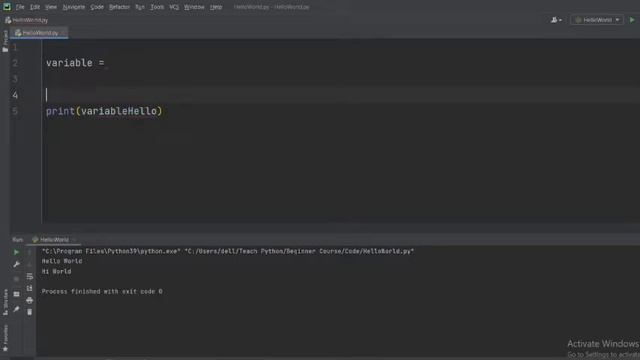Print console output with printer icon
Screen dimensions: 640x360
pyautogui.click(x=29, y=300)
